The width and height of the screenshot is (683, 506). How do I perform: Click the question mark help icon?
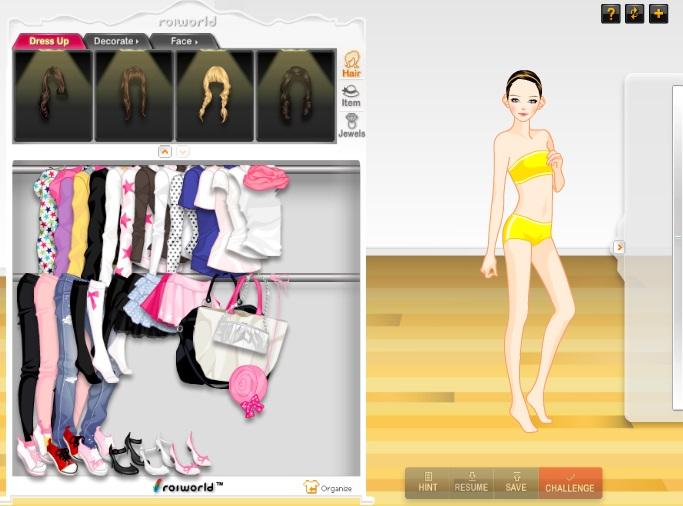tap(610, 13)
